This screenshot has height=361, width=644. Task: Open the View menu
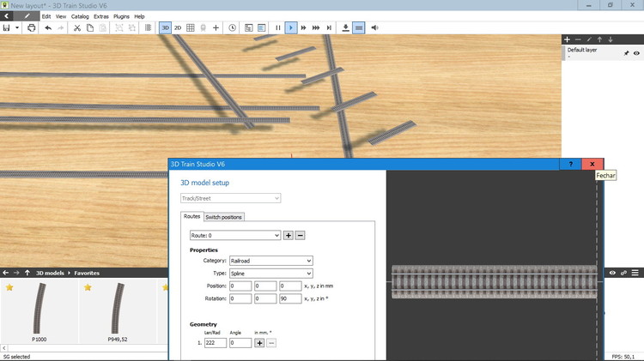click(61, 16)
